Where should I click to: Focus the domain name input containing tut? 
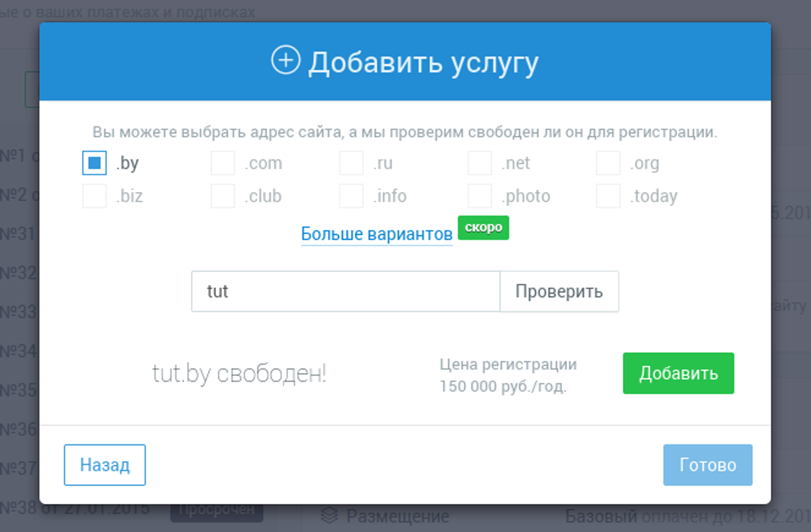tap(346, 291)
